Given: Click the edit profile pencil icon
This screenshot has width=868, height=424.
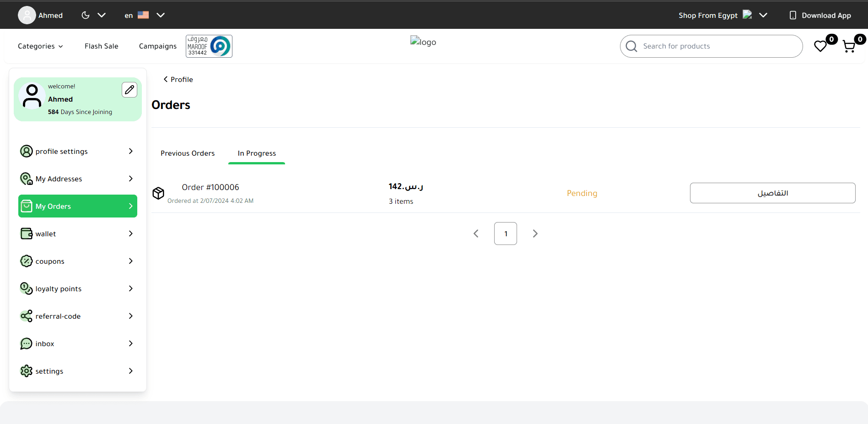Looking at the screenshot, I should [129, 90].
